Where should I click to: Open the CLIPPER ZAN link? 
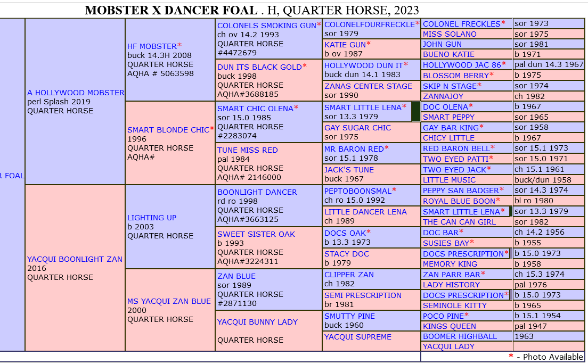[349, 275]
